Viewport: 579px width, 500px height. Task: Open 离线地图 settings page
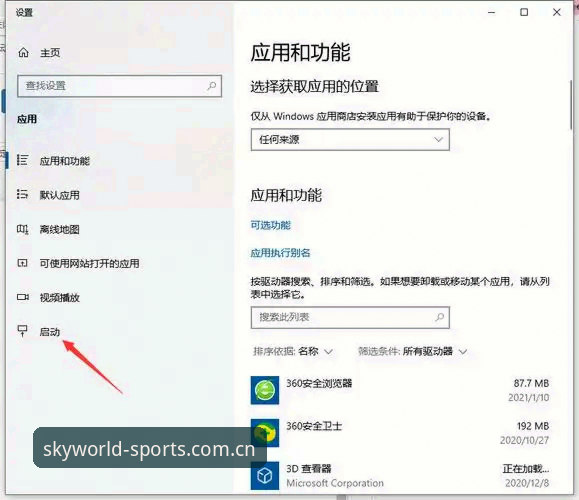59,229
